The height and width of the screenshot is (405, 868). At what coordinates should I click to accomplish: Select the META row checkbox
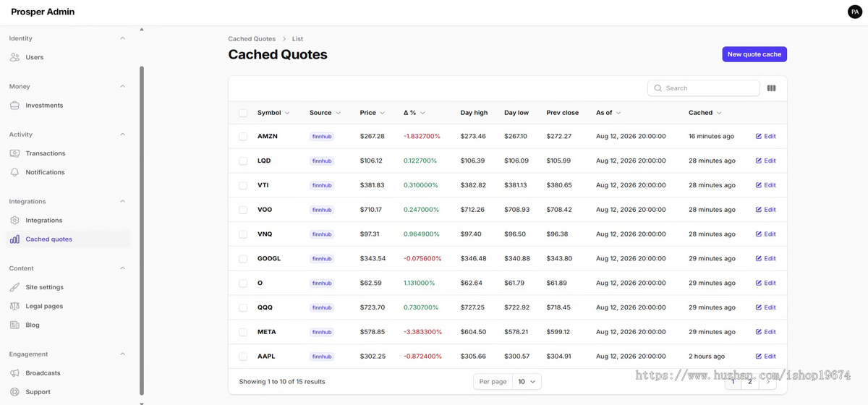[243, 333]
